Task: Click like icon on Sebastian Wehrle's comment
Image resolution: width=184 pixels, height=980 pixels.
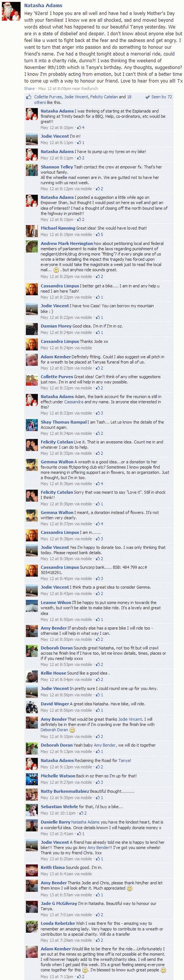Action: point(81,813)
